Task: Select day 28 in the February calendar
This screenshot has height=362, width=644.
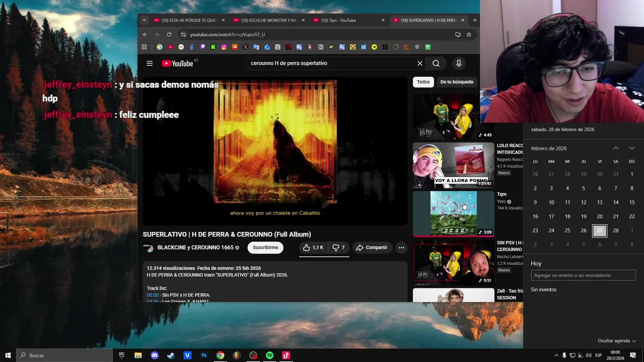Action: click(616, 230)
